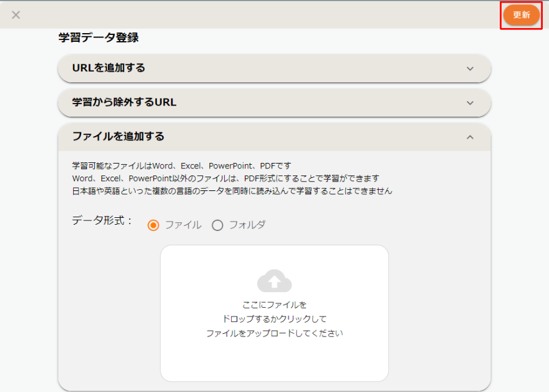Click the ここにファイルを text in drop zone
Screen dimensions: 549x392
pyautogui.click(x=274, y=305)
